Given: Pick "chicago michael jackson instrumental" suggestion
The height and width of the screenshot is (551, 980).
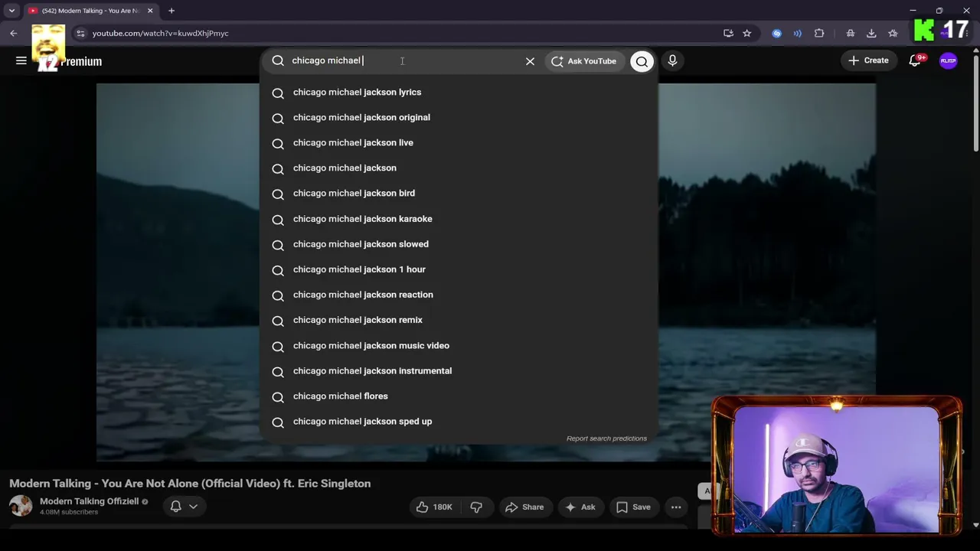Looking at the screenshot, I should [x=459, y=370].
